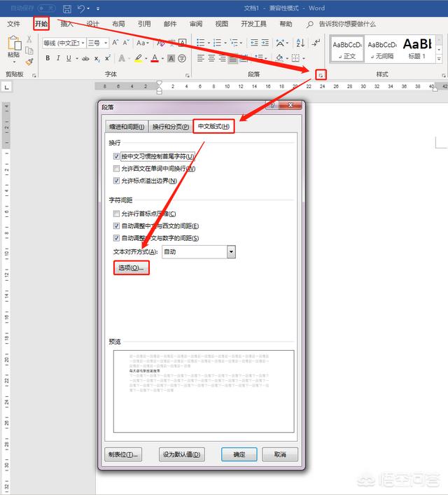The image size is (448, 495).
Task: Switch to the 帮助 ribbon tab
Action: point(286,24)
